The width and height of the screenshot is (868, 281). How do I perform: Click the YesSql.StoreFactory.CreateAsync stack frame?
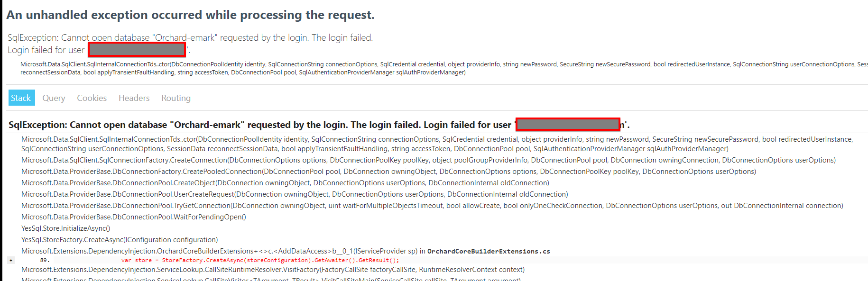click(x=119, y=239)
